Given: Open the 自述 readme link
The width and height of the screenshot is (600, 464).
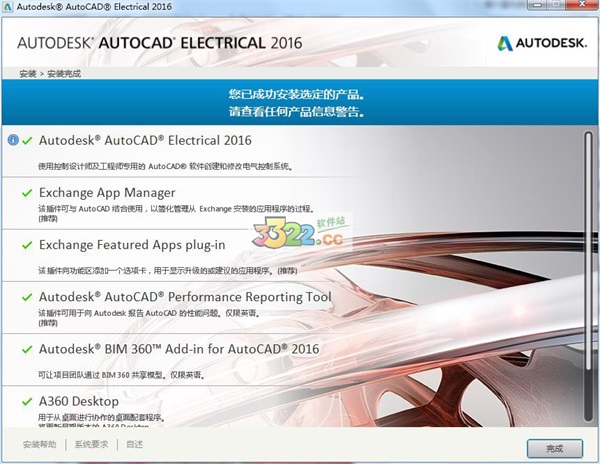Looking at the screenshot, I should pos(134,444).
